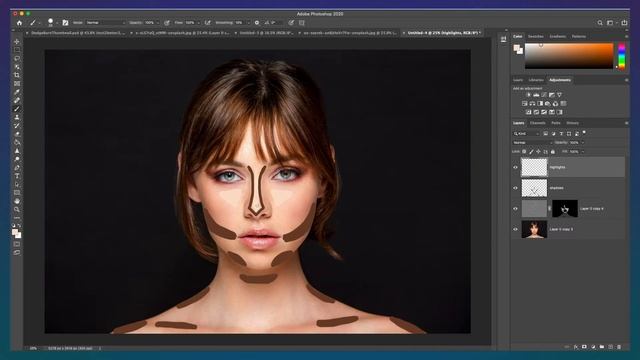640x360 pixels.
Task: Toggle lock all padlock
Action: [x=553, y=151]
